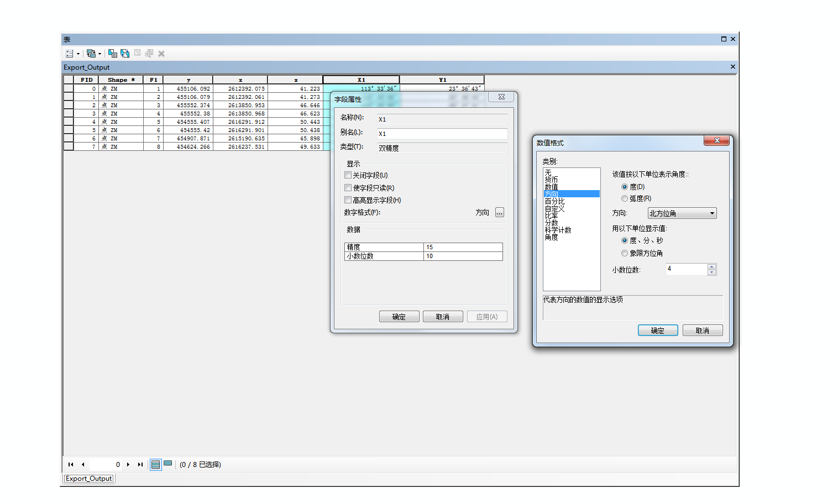Screen dimensions: 838x504
Task: Click the Select By Attributes icon
Action: pos(113,54)
